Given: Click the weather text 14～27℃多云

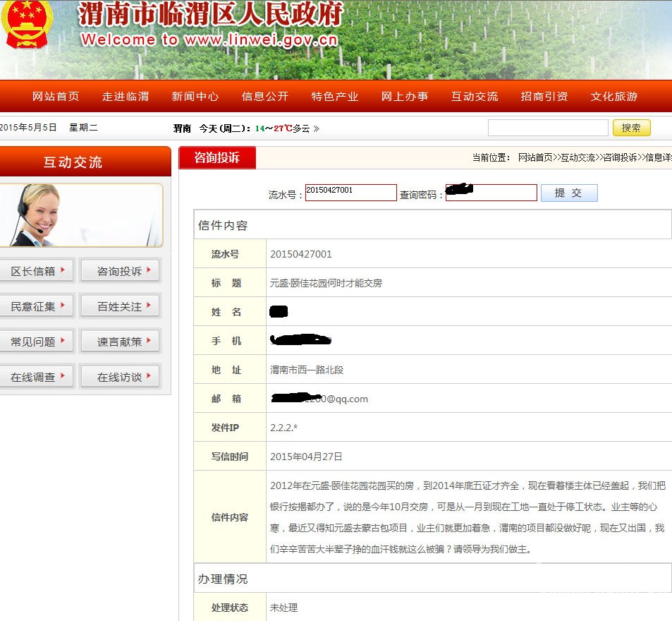Looking at the screenshot, I should (x=282, y=128).
